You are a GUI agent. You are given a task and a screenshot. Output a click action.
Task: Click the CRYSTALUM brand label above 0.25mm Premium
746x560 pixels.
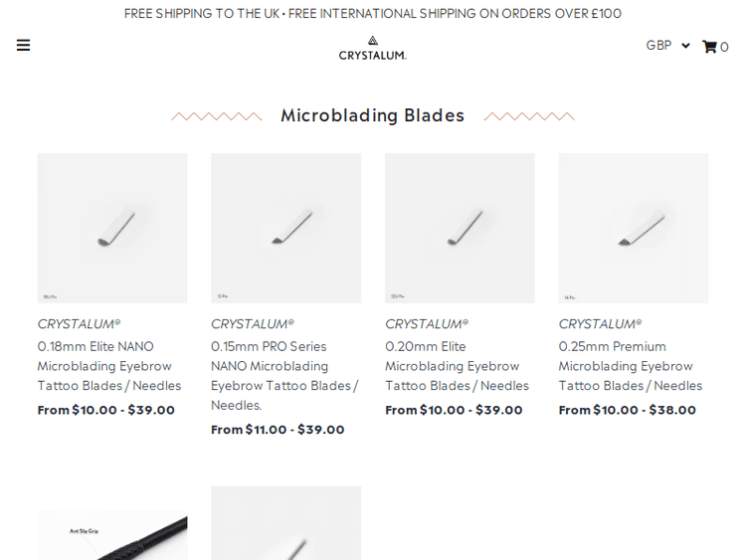(x=600, y=323)
